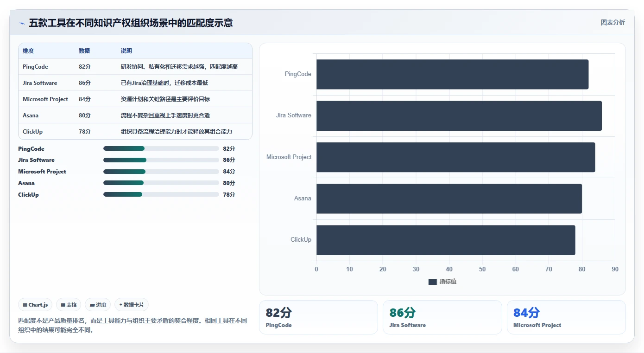644x353 pixels.
Task: Click the 78分 value in the table
Action: click(x=85, y=132)
